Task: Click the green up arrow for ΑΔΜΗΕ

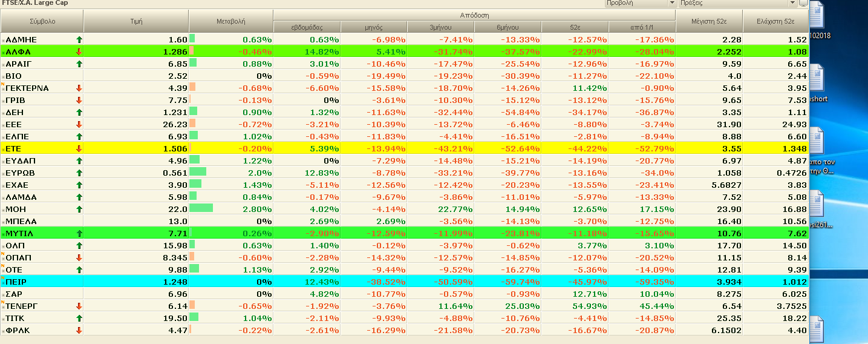Action: [x=79, y=39]
